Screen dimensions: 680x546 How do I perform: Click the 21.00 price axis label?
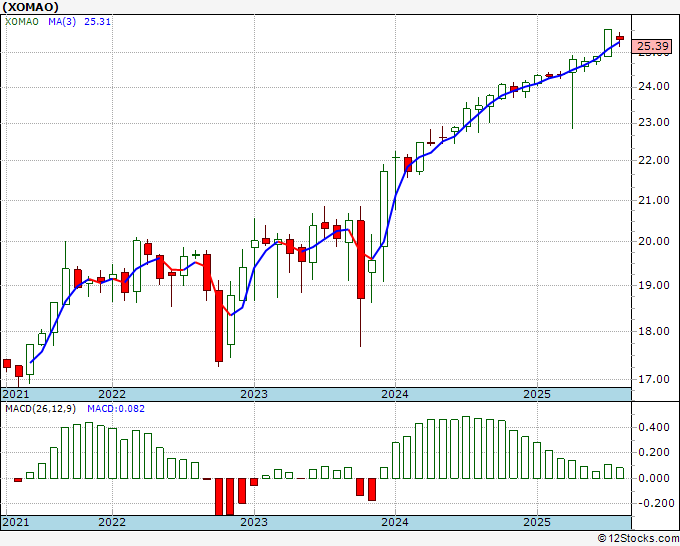[x=654, y=200]
